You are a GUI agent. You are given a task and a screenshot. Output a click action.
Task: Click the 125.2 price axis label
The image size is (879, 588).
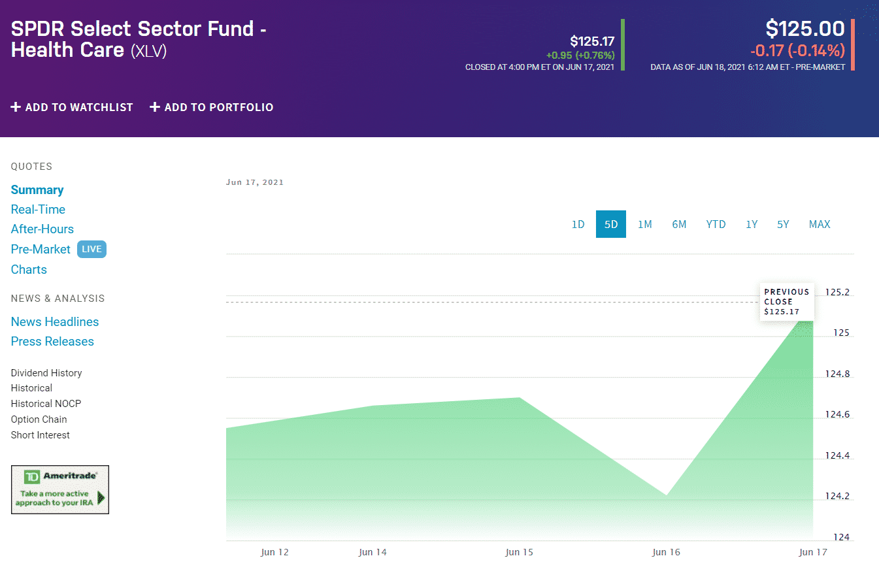pos(837,292)
